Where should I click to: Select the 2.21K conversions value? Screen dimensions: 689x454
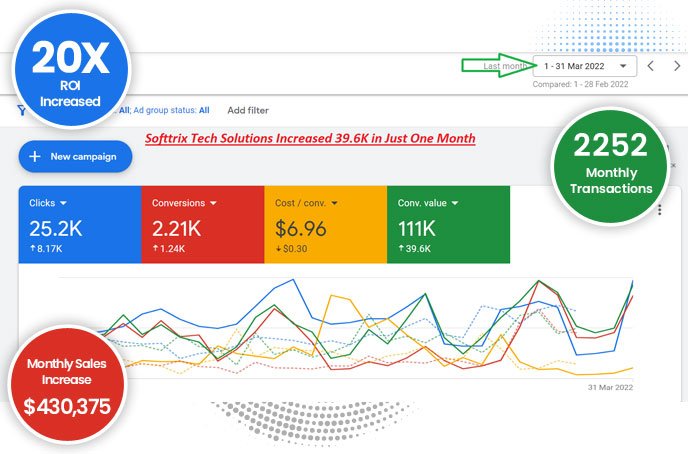click(177, 229)
